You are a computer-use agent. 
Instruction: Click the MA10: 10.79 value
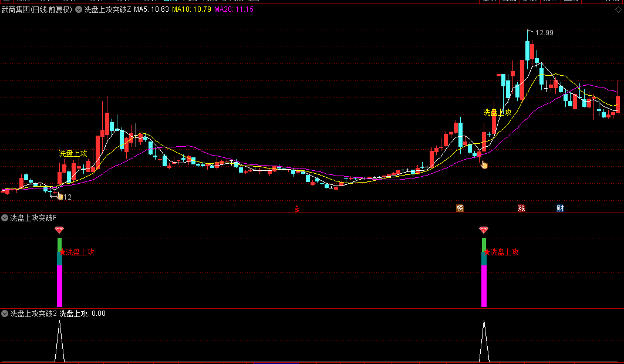point(191,9)
